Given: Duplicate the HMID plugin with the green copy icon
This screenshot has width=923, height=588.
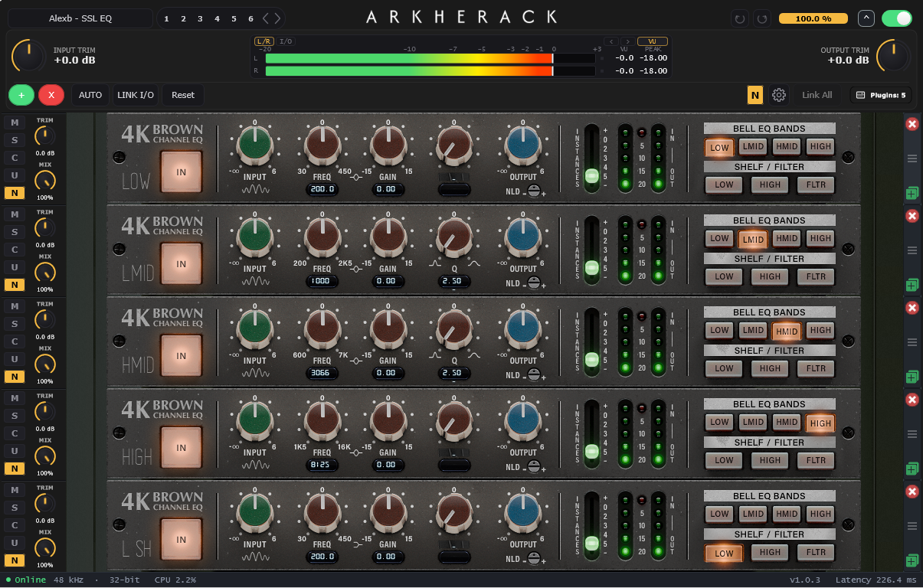Looking at the screenshot, I should [912, 377].
